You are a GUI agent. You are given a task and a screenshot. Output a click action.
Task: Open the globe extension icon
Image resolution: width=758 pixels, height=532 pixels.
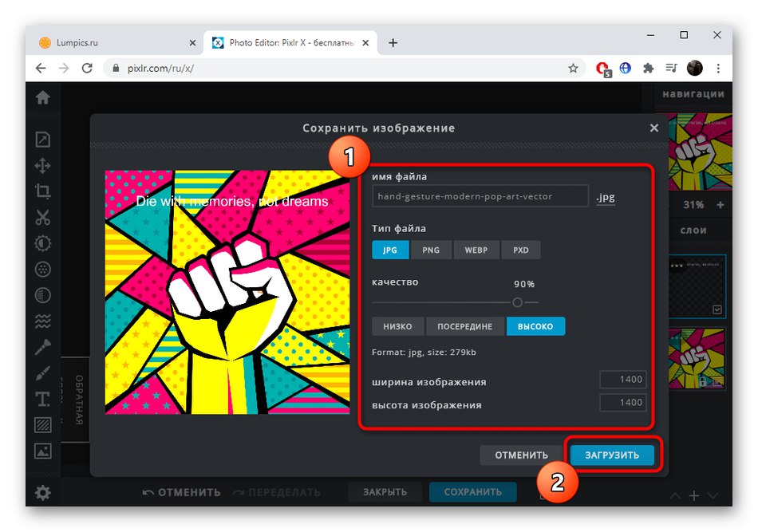click(x=625, y=68)
